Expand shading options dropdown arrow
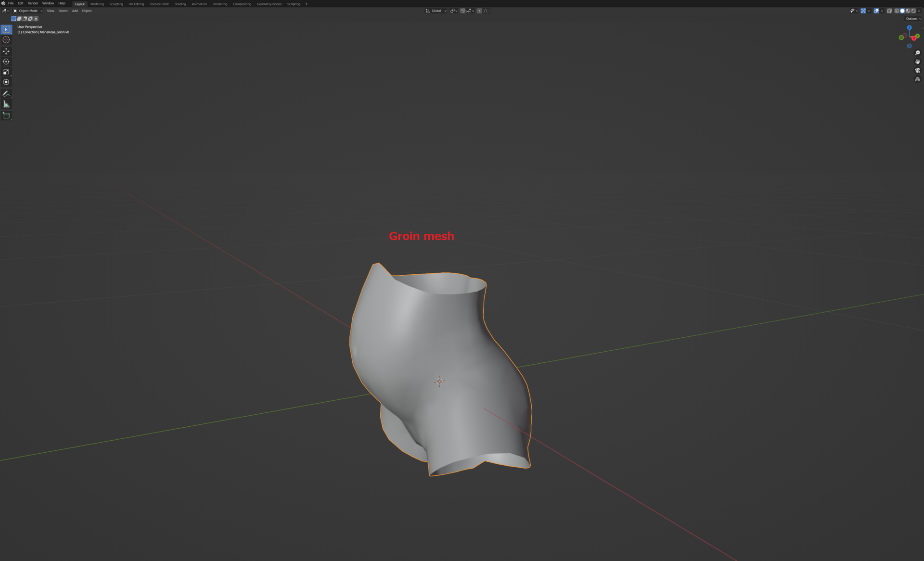The height and width of the screenshot is (561, 924). click(x=919, y=11)
